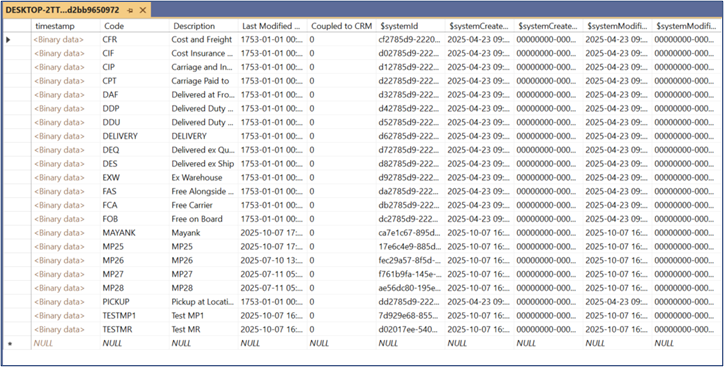Click Binary data cell in CFR row
Viewport: 724px width, 367px height.
[66, 40]
